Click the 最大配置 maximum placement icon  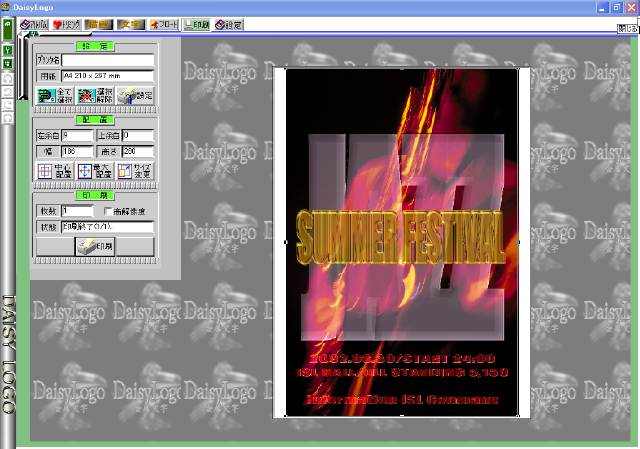click(91, 171)
